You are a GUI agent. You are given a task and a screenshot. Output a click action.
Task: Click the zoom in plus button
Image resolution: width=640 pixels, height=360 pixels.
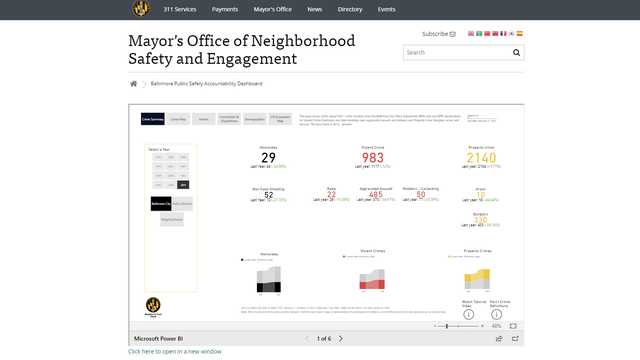tap(482, 326)
